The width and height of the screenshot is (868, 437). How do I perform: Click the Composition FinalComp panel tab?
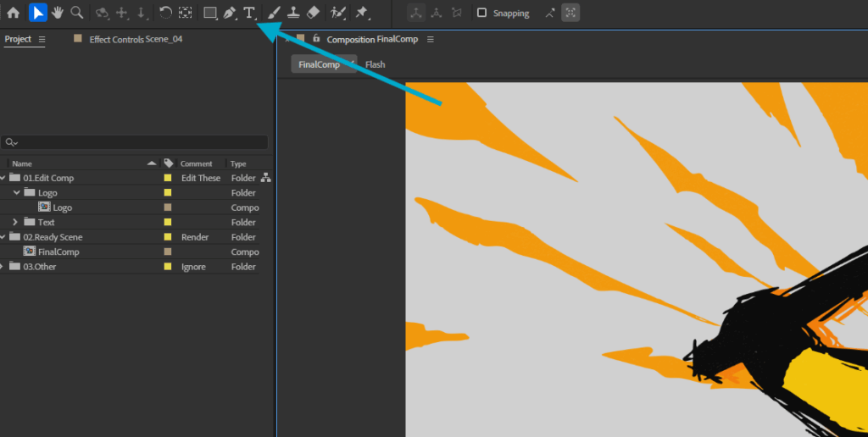click(372, 39)
